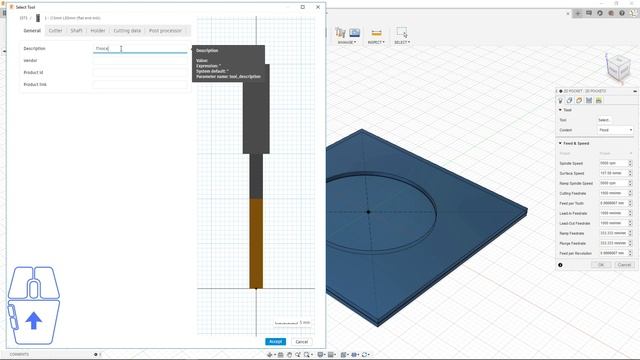Collapse the Feed & Speed section
Screen dimensions: 640x360
click(560, 144)
